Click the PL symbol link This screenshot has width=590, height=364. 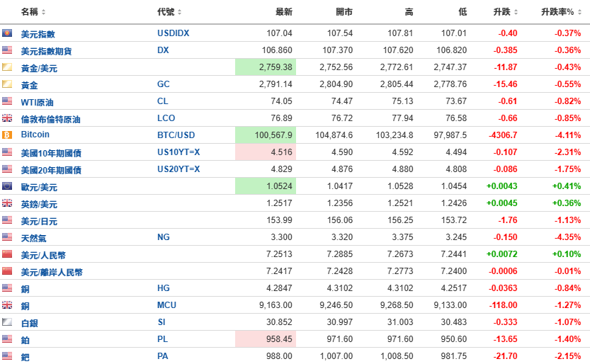(163, 339)
